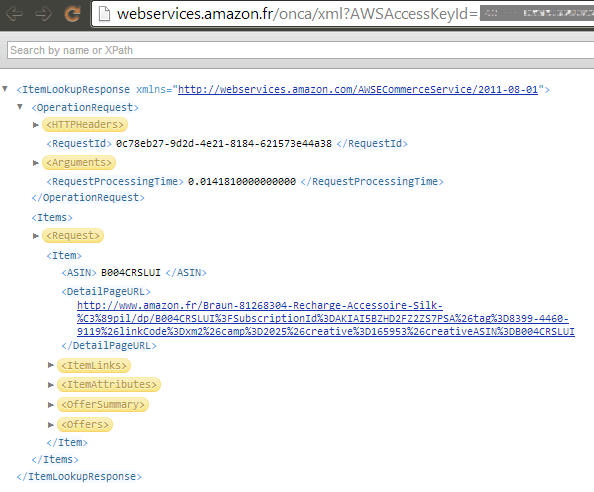Expand the ItemAttributes node arrow
Image resolution: width=594 pixels, height=492 pixels.
51,384
